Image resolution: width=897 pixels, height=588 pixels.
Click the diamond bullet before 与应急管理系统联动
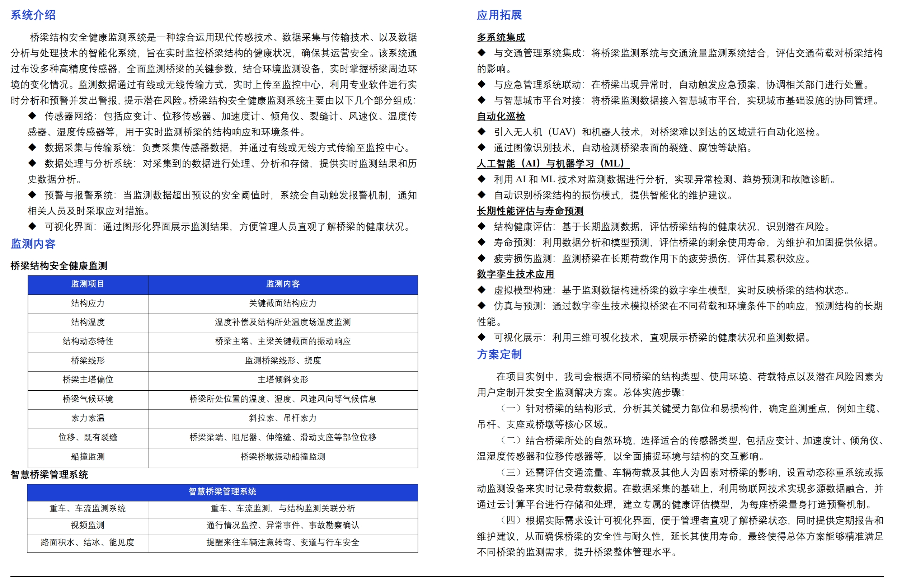coord(482,84)
